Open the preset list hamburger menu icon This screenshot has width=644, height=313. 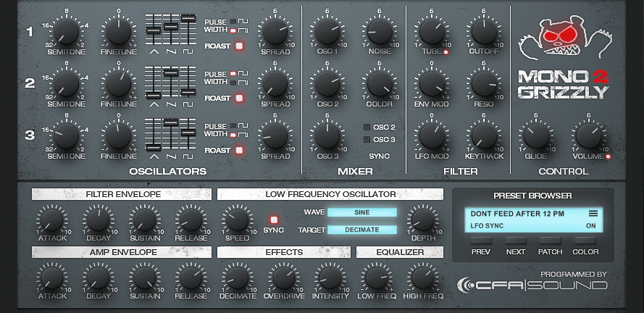click(x=593, y=213)
